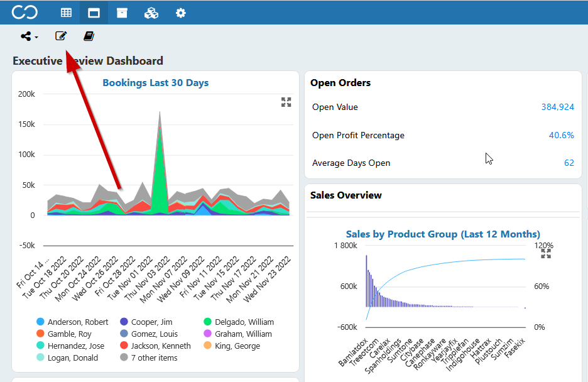Open the book documentation icon
This screenshot has width=588, height=382.
[89, 36]
